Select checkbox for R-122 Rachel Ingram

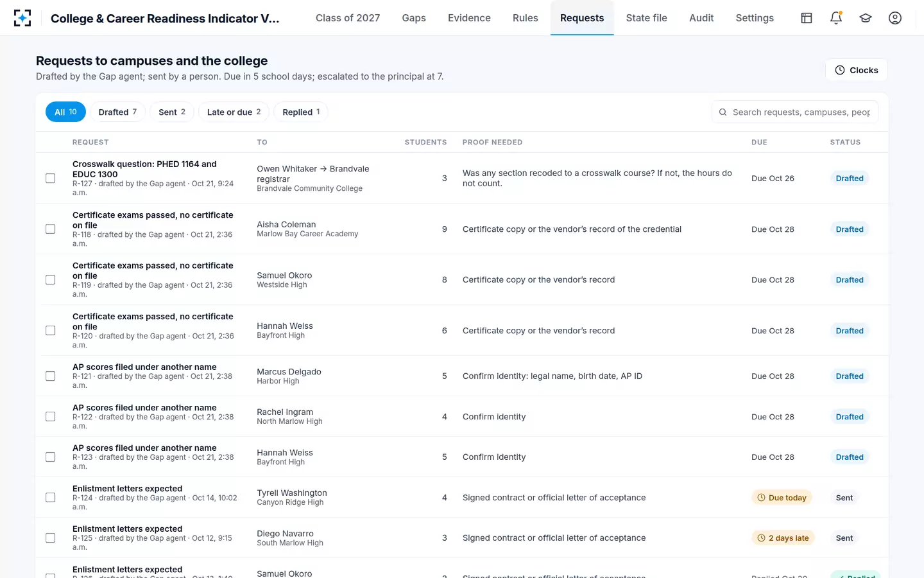point(51,417)
